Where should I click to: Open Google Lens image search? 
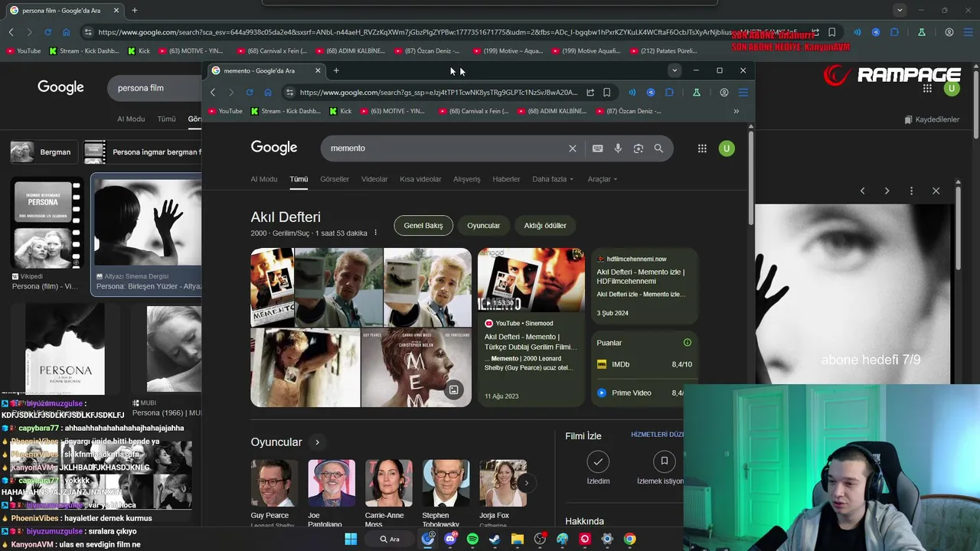click(x=638, y=148)
